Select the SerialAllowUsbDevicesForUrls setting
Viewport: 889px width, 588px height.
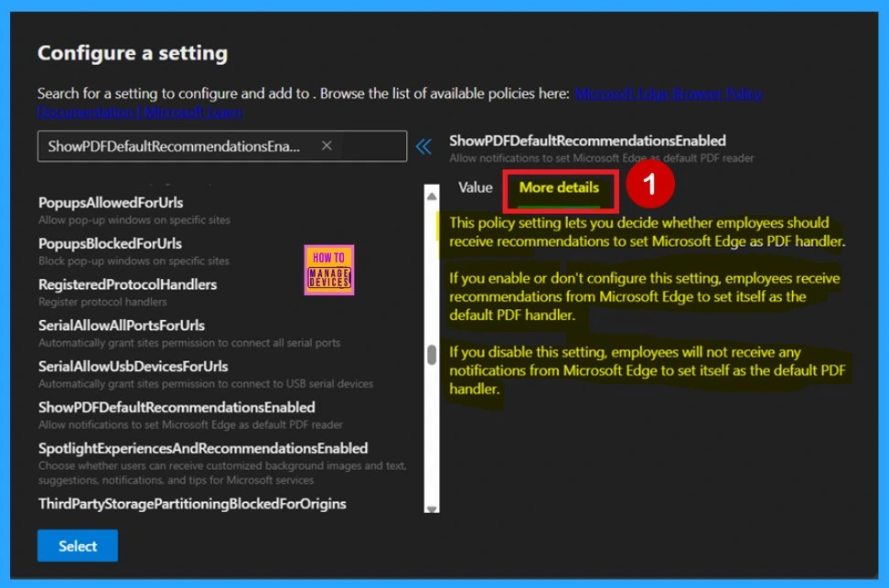(x=134, y=367)
